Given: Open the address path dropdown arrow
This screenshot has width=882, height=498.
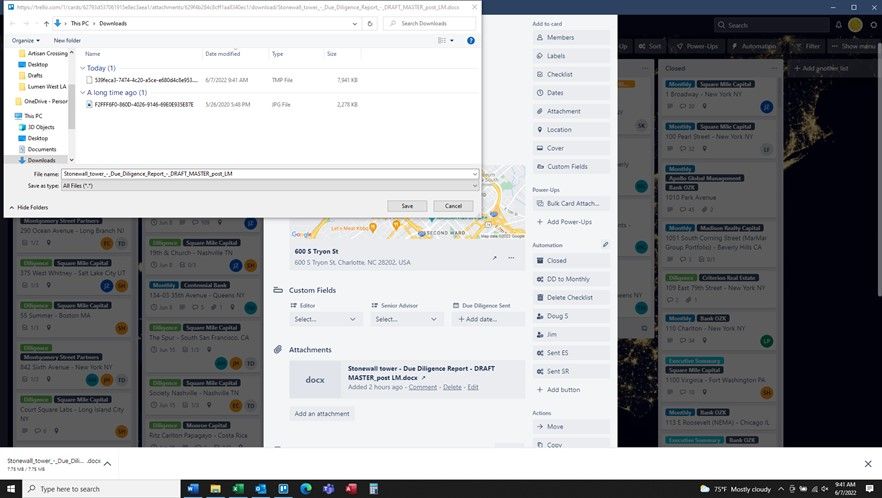Looking at the screenshot, I should [x=354, y=24].
